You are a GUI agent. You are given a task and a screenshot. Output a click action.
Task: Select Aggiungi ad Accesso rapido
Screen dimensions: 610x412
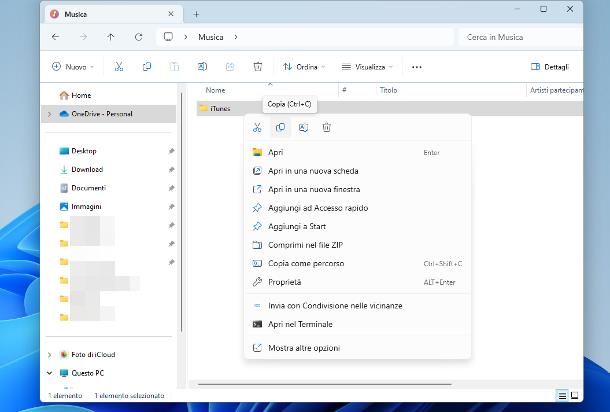pyautogui.click(x=357, y=208)
